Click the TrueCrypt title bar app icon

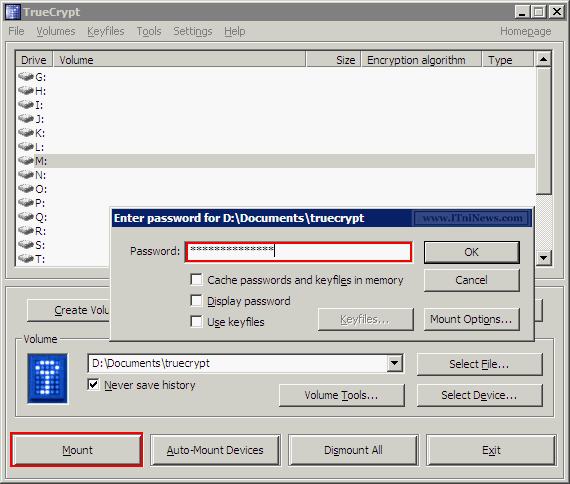[13, 12]
